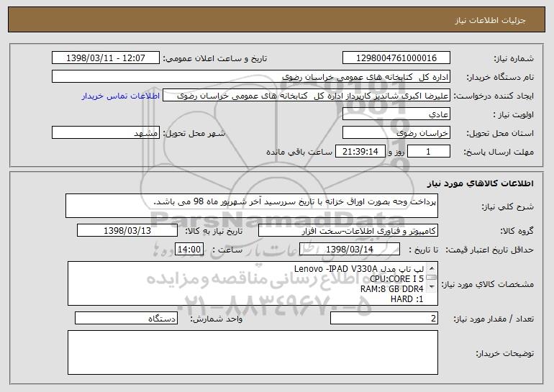Click the label حداقل تاریخ اعتبار قیمت
Viewport: 554px width, 392px height.
point(489,250)
